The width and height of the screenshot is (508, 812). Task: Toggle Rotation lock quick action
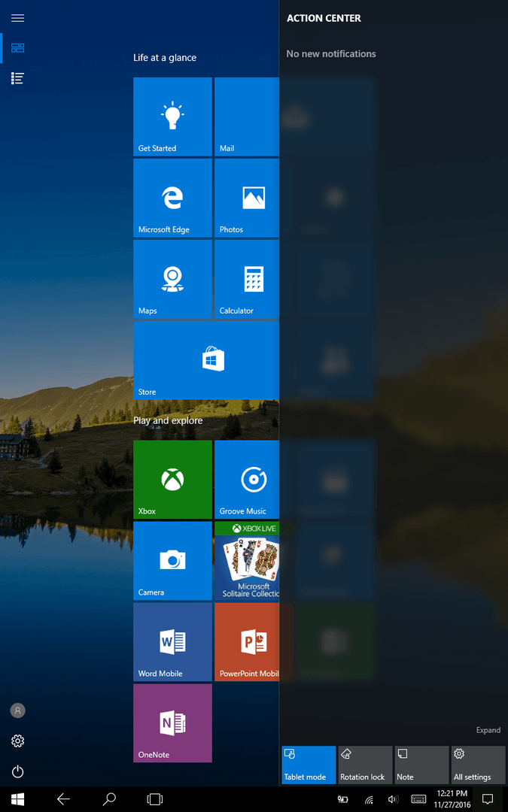366,765
